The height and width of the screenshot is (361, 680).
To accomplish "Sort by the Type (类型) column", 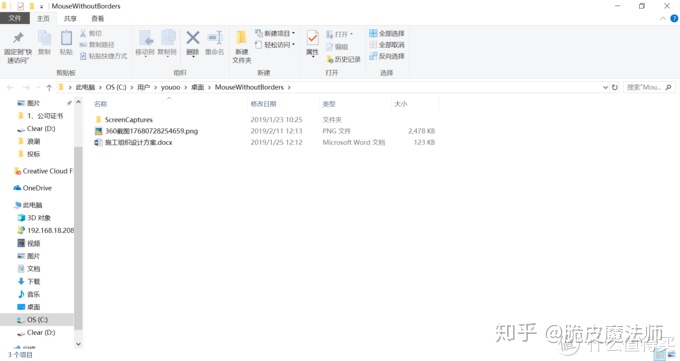I will (329, 104).
